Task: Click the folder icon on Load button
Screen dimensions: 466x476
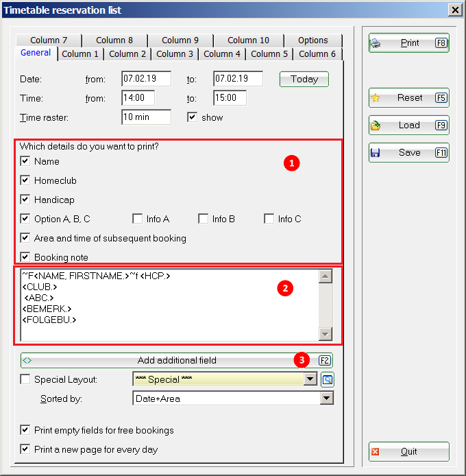Action: coord(376,126)
